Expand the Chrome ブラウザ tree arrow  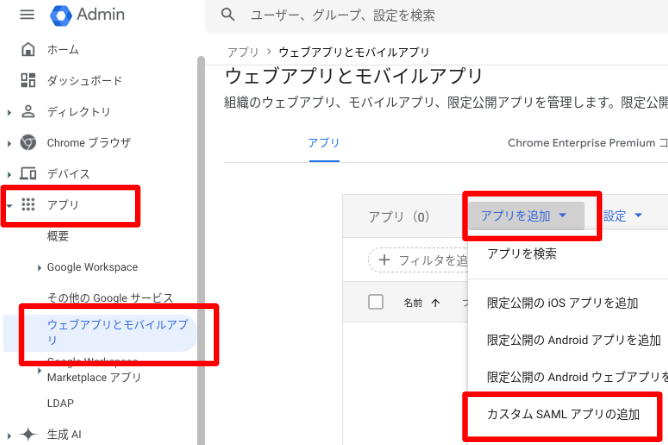click(9, 144)
